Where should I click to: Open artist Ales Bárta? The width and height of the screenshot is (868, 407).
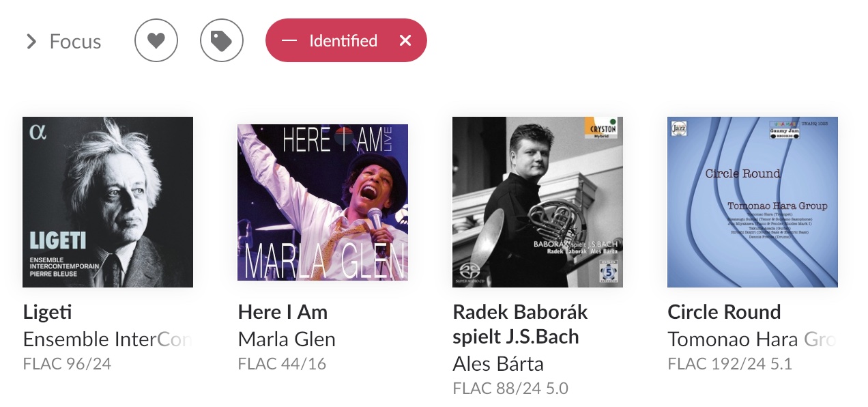point(498,364)
